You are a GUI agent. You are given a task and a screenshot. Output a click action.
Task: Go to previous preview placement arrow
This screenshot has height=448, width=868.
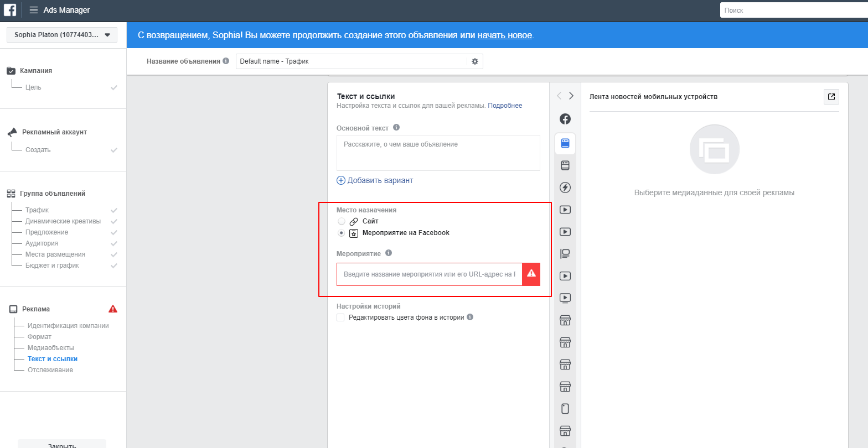(559, 96)
